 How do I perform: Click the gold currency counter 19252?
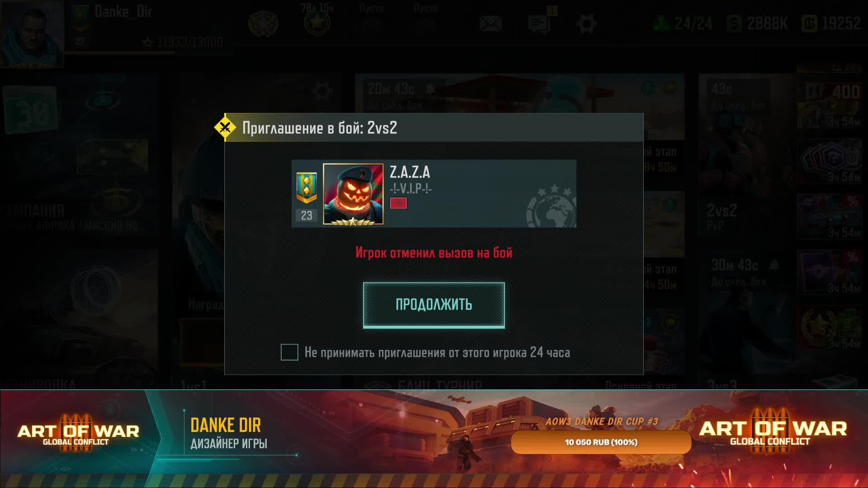[x=831, y=23]
